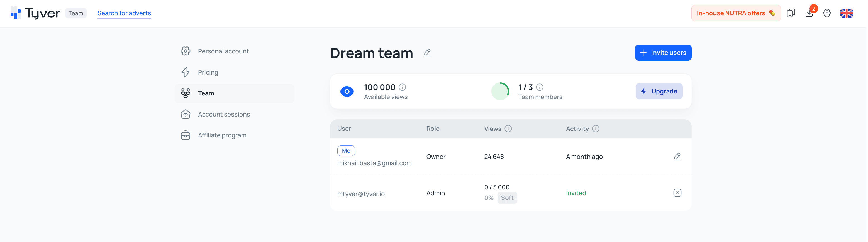Click the Dream team title
The width and height of the screenshot is (868, 242).
click(371, 53)
